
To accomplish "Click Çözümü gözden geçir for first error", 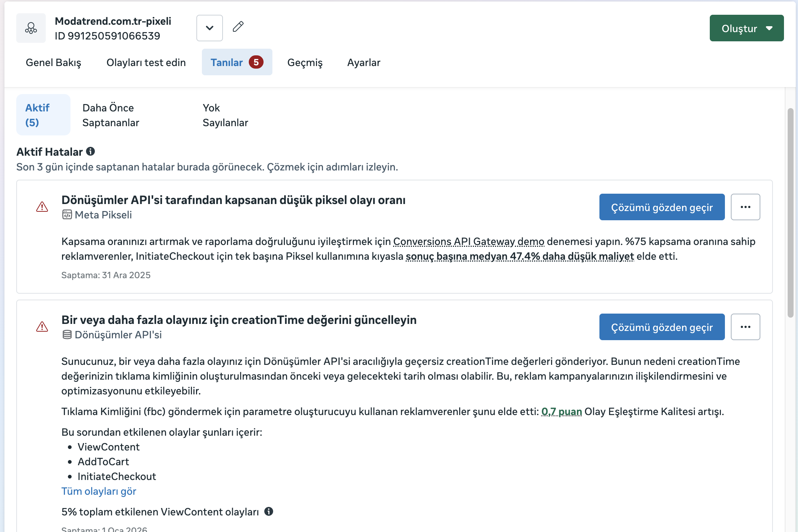I will click(662, 207).
